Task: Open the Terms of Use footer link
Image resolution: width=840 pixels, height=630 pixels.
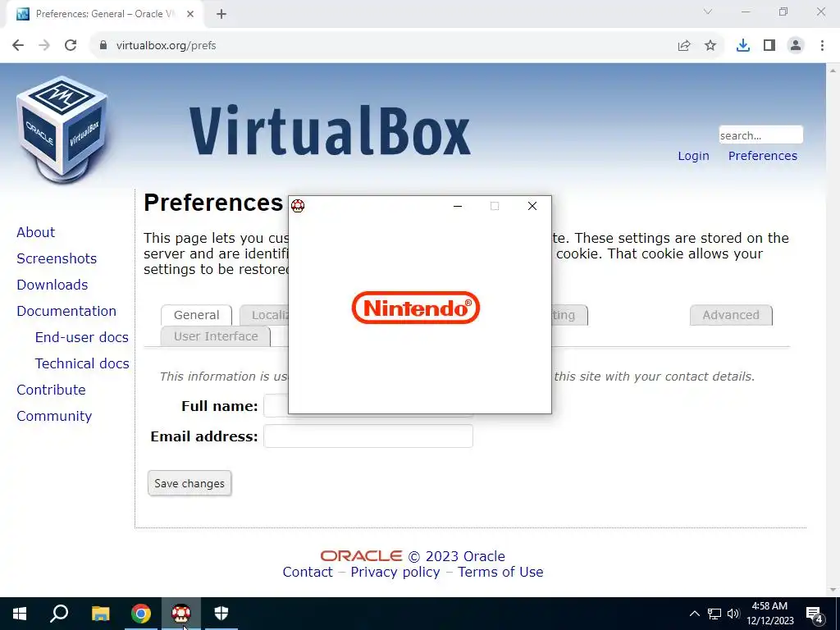Action: [500, 572]
